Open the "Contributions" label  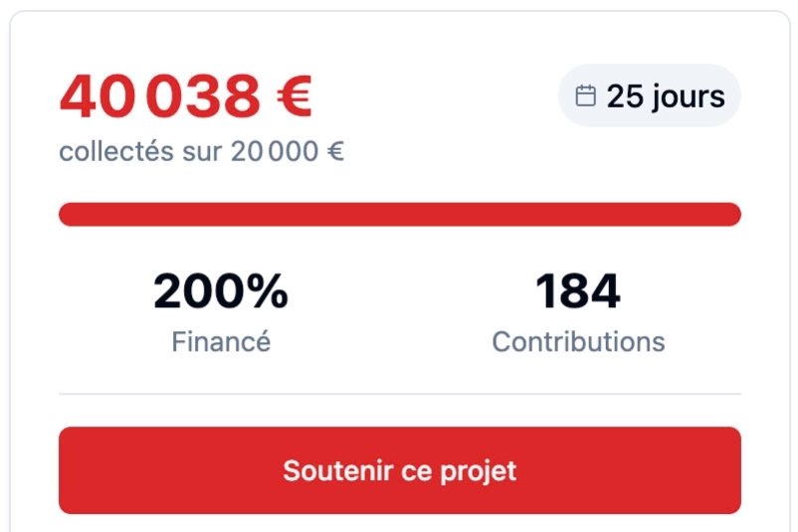click(x=578, y=342)
